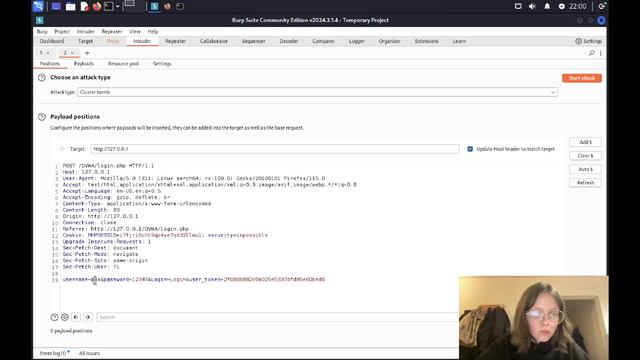
Task: Expand the terminal launcher dropdown arrow
Action: point(118,7)
